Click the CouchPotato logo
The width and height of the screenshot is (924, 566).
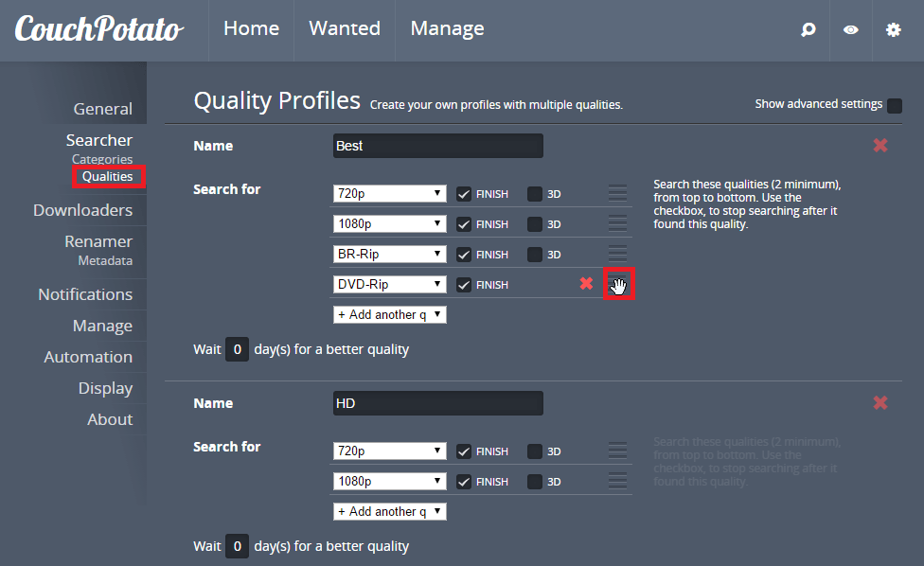pyautogui.click(x=98, y=28)
